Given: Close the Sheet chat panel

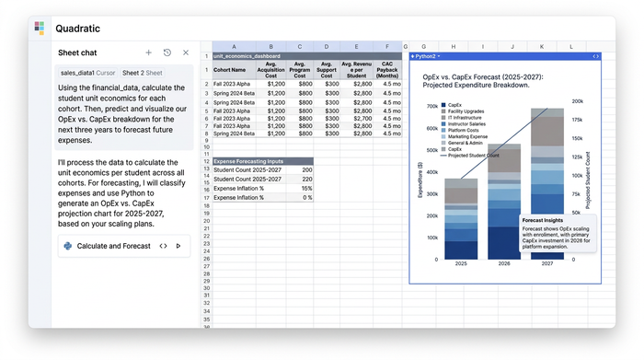Looking at the screenshot, I should coord(186,52).
